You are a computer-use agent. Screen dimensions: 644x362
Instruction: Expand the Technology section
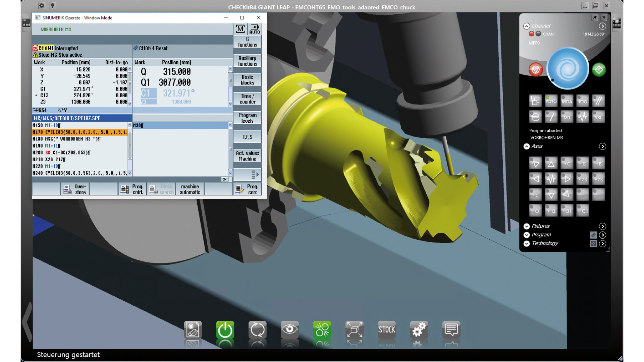point(526,244)
